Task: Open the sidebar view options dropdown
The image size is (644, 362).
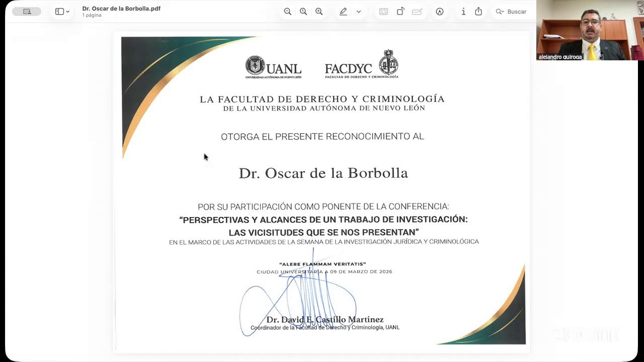Action: [62, 12]
